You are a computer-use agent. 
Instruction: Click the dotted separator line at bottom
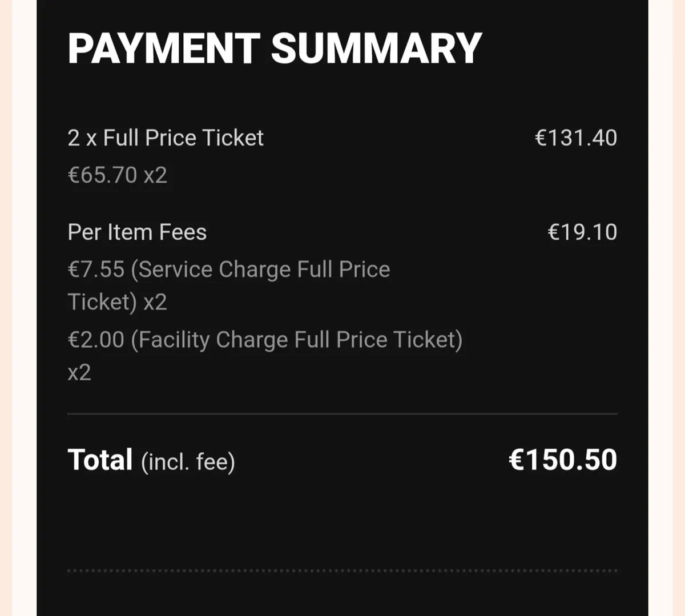[x=342, y=570]
